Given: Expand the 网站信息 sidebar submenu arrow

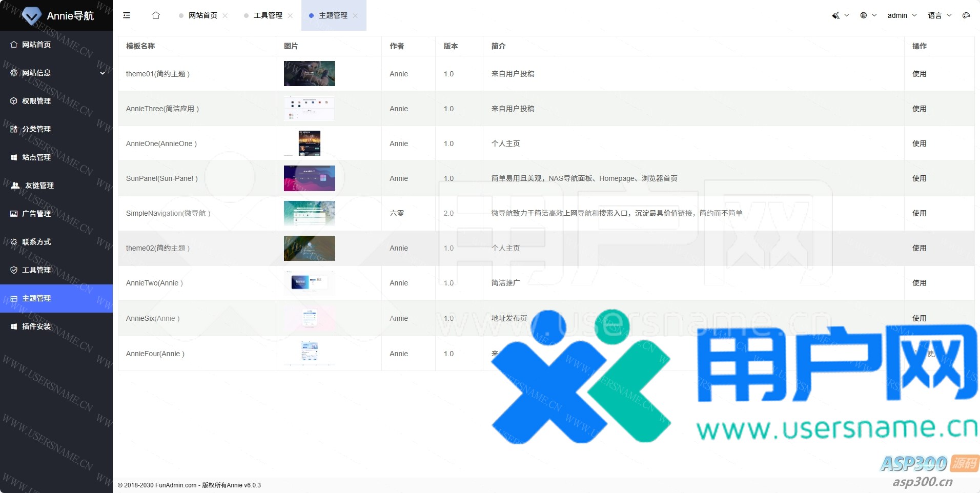Looking at the screenshot, I should pyautogui.click(x=103, y=73).
